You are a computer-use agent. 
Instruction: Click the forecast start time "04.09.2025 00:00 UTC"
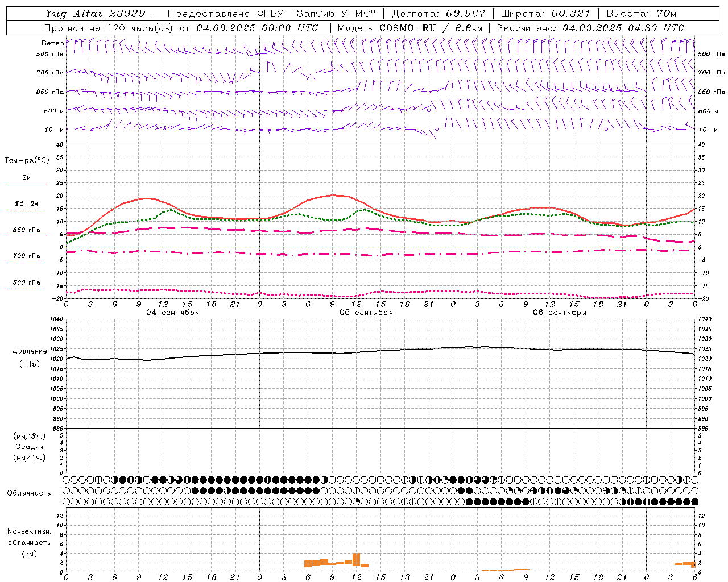click(257, 28)
